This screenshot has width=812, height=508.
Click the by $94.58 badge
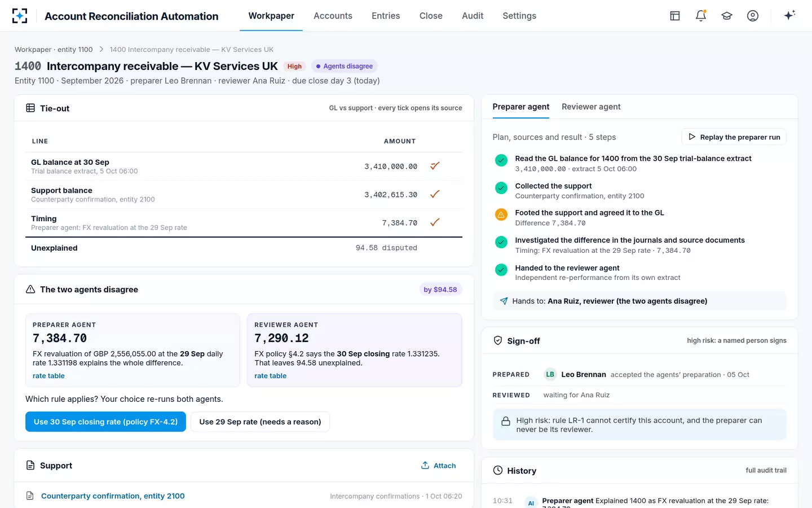(x=440, y=290)
